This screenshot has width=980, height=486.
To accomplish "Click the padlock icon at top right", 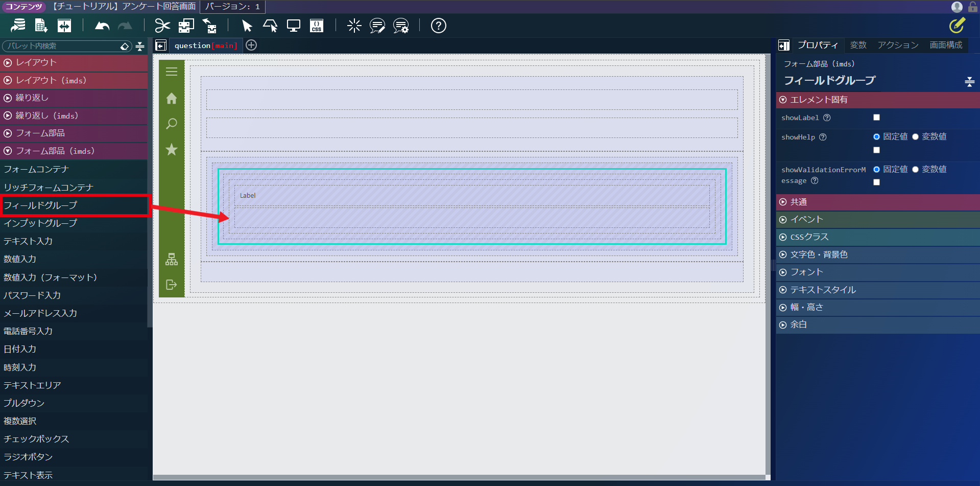I will pos(972,7).
